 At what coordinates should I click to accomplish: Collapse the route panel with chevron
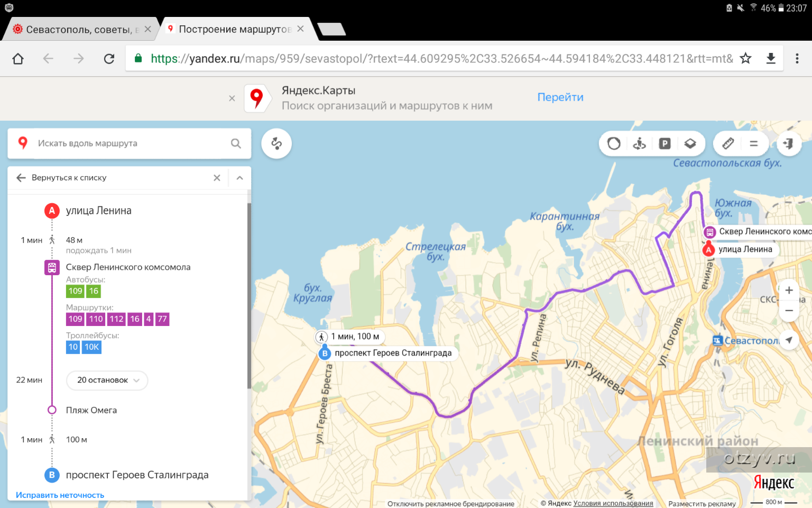tap(239, 178)
